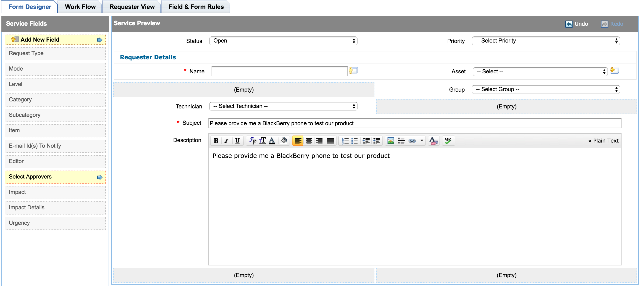Insert a numbered list

coord(345,141)
